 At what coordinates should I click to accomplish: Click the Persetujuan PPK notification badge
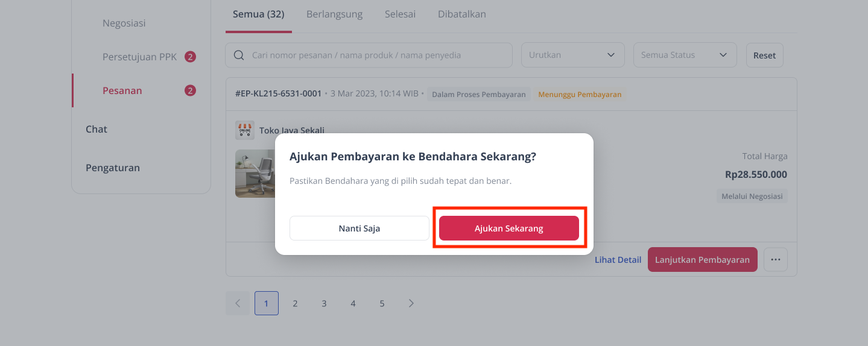190,57
